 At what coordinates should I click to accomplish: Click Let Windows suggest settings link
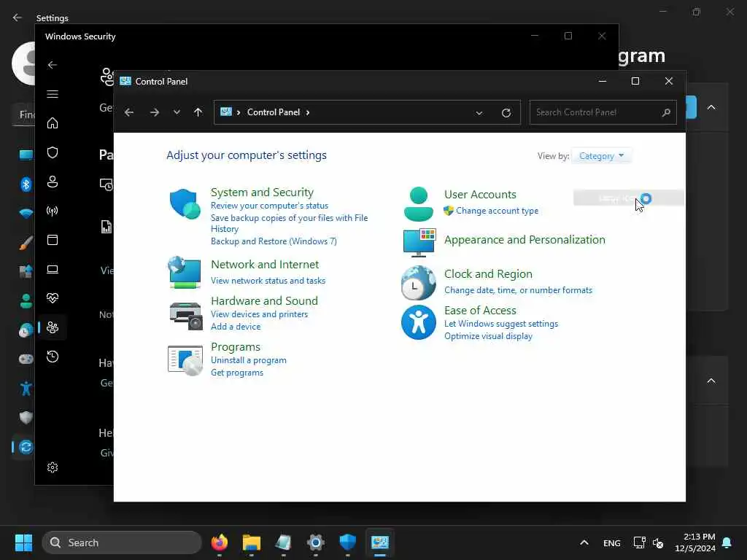pos(501,324)
